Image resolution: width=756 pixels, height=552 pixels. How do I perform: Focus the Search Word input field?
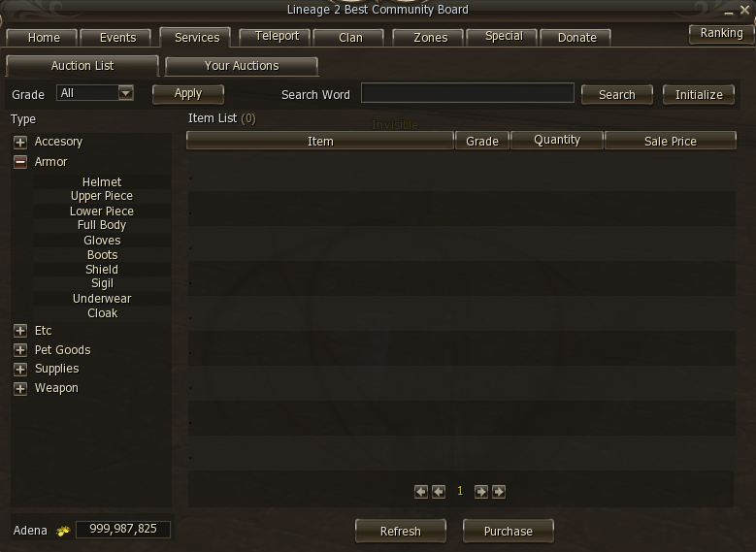point(468,92)
